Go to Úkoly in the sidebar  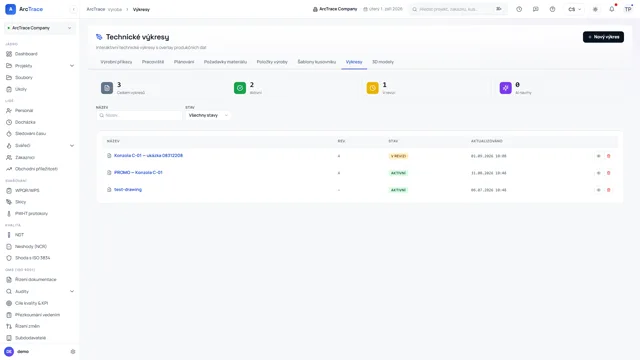[x=21, y=89]
